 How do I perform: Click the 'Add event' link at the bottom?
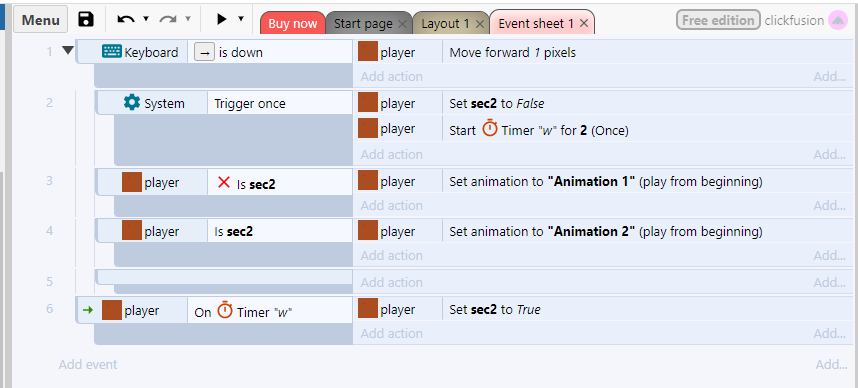point(88,364)
